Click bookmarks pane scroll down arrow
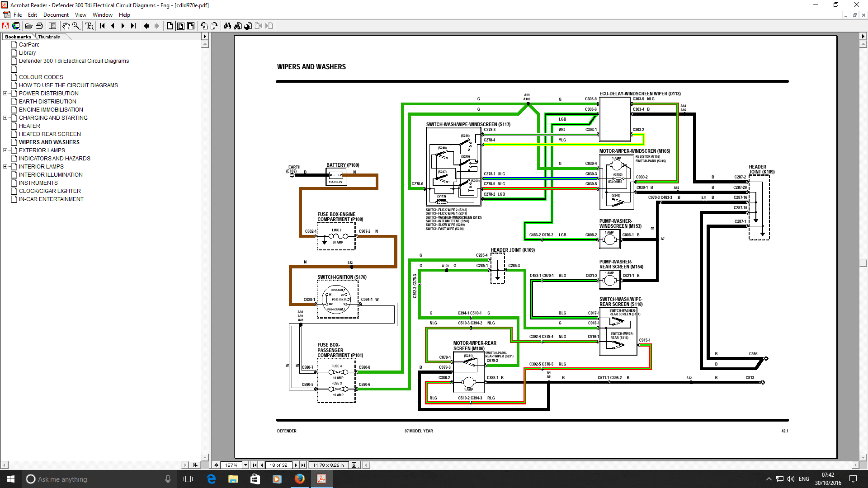The image size is (868, 488). tap(205, 457)
